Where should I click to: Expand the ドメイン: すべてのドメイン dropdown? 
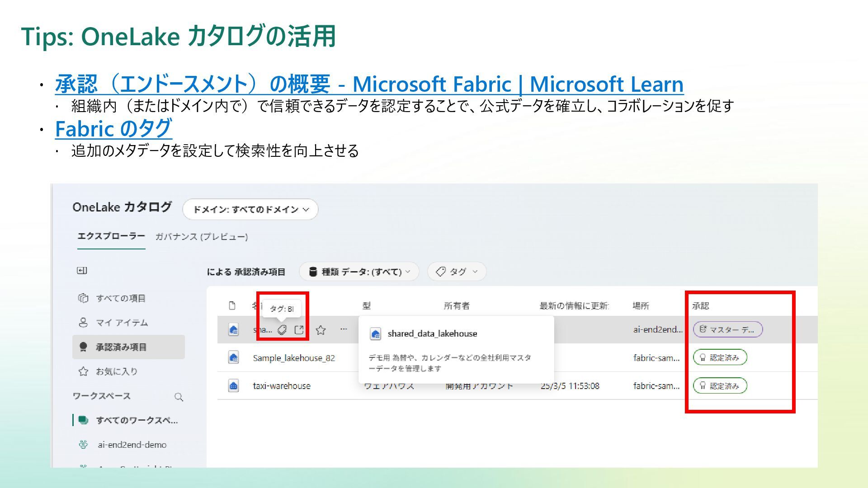250,210
